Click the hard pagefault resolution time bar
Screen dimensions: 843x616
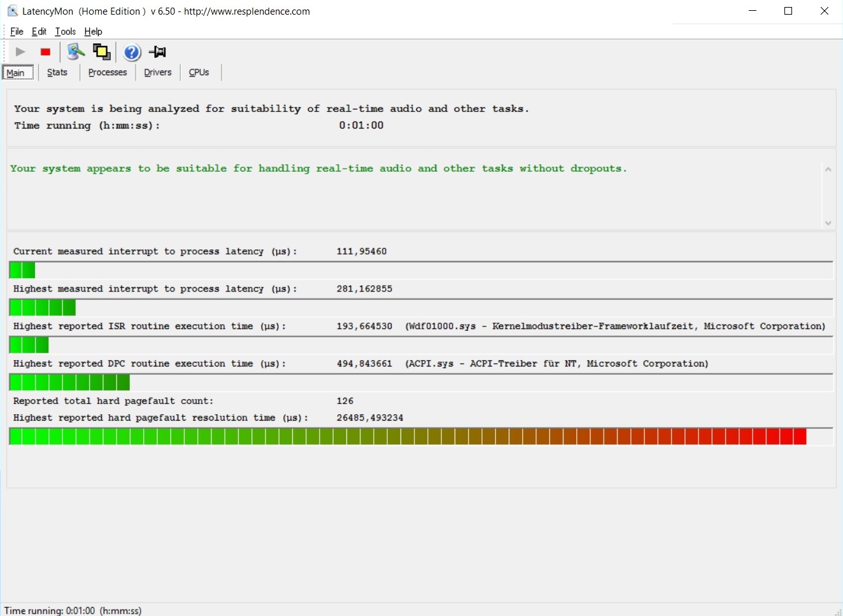click(407, 437)
